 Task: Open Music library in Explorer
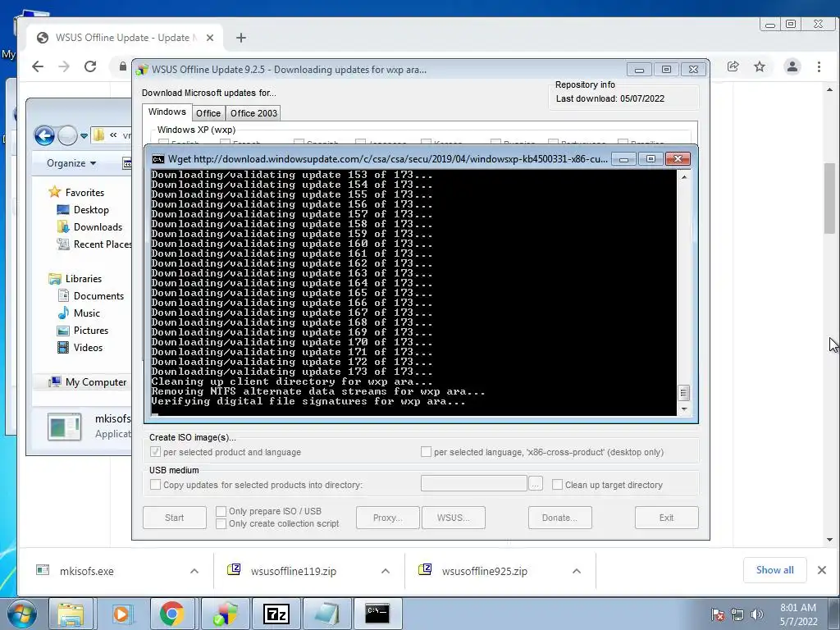(80, 313)
